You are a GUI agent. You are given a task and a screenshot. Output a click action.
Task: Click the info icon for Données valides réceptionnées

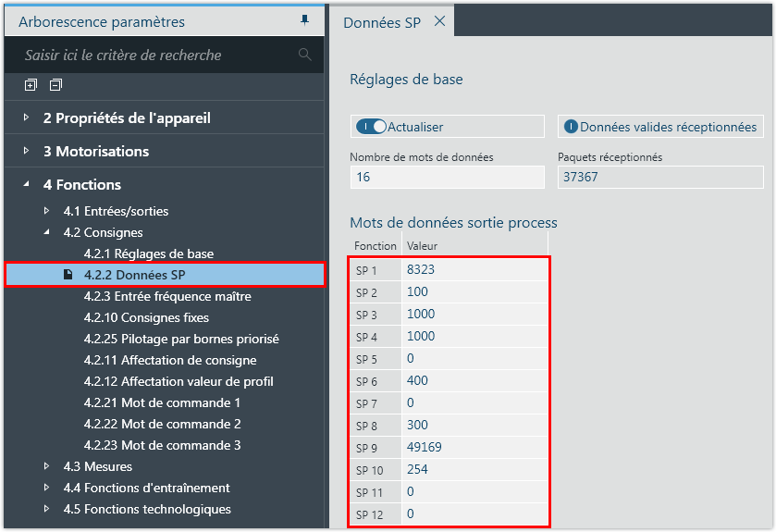[x=571, y=127]
